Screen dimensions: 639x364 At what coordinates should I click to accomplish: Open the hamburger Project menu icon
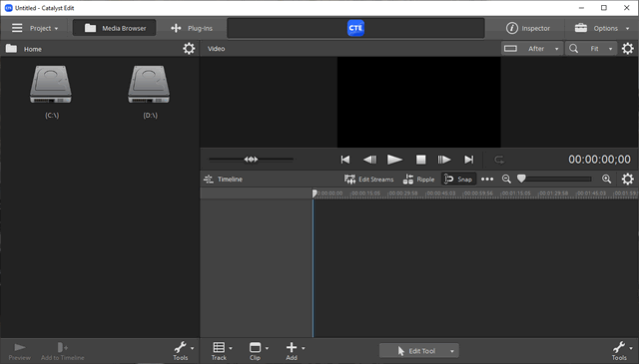click(17, 28)
